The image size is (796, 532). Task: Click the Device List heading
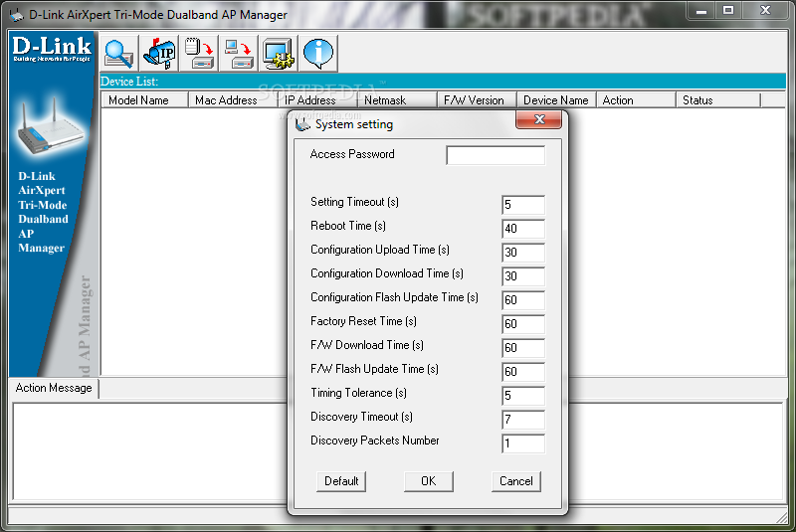(129, 82)
